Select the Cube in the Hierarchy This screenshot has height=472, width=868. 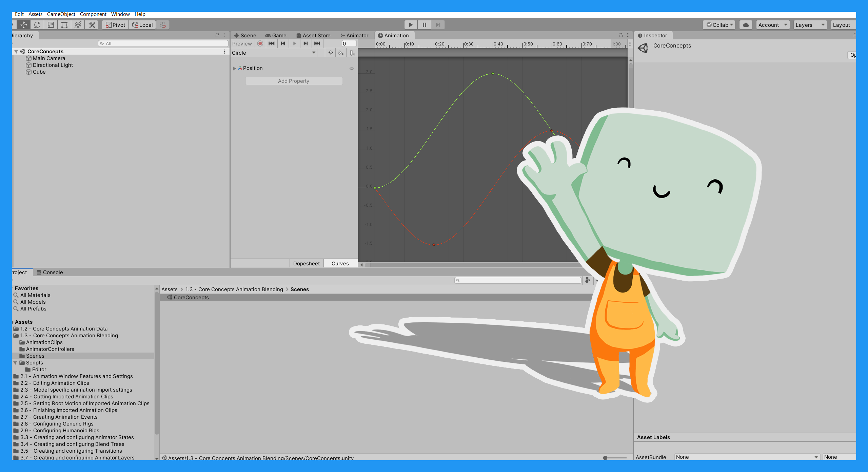[x=39, y=72]
